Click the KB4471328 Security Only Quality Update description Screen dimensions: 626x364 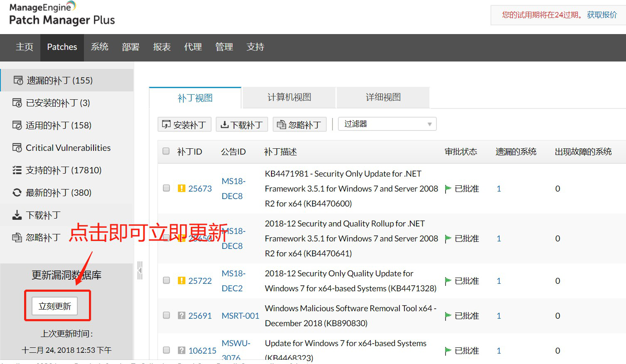(x=350, y=281)
